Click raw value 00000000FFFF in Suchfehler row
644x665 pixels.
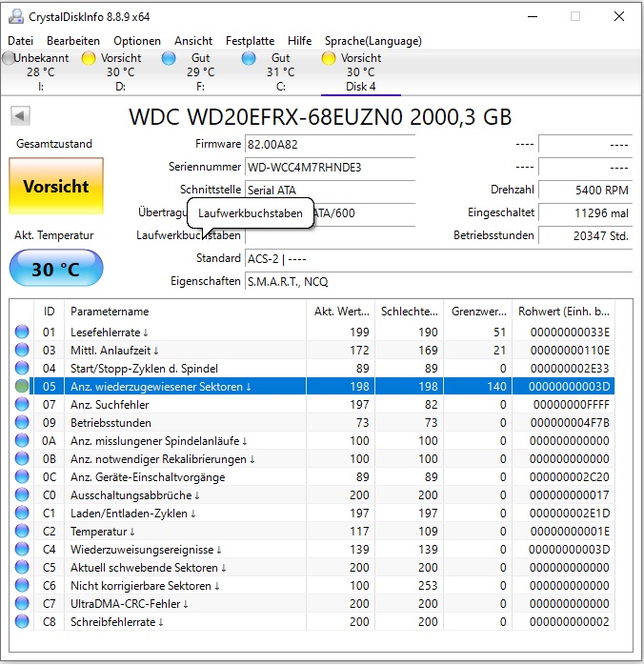click(x=571, y=405)
